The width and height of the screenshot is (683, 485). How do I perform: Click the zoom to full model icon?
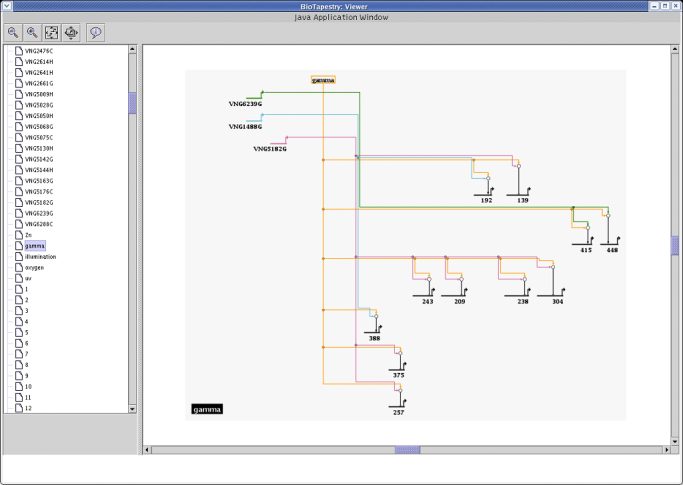pos(52,32)
